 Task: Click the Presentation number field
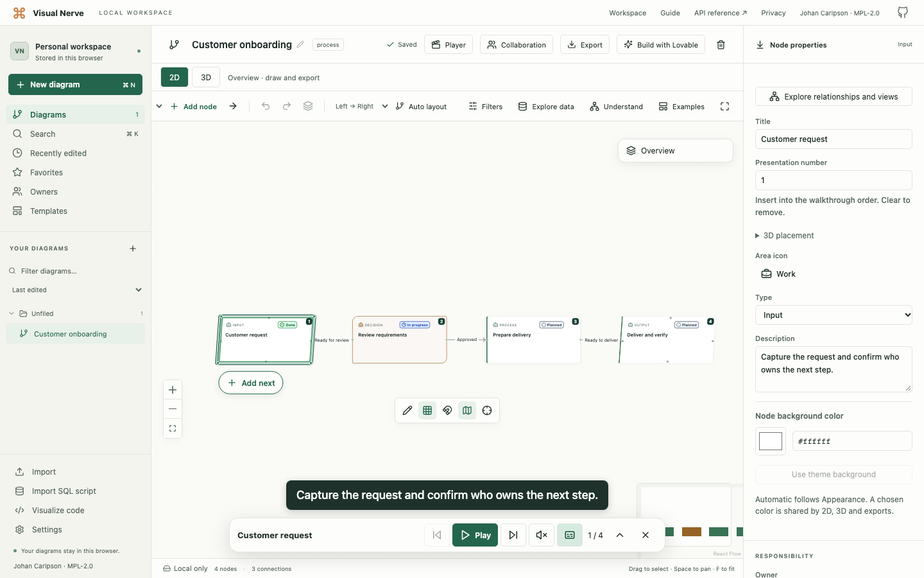click(x=834, y=180)
